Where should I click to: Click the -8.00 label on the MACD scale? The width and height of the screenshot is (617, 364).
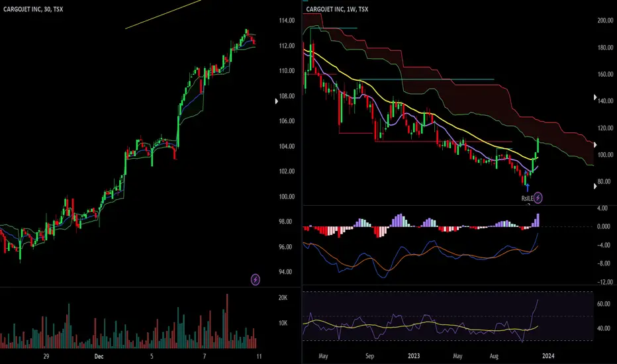[603, 263]
